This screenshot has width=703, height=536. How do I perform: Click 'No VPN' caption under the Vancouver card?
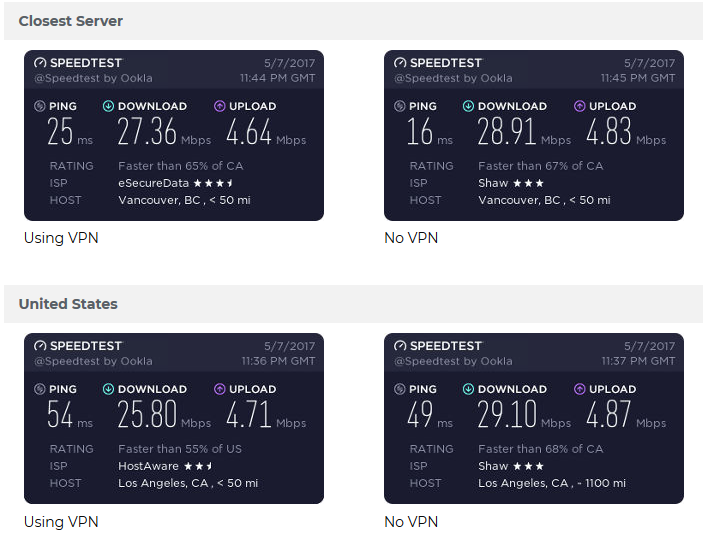tap(411, 238)
